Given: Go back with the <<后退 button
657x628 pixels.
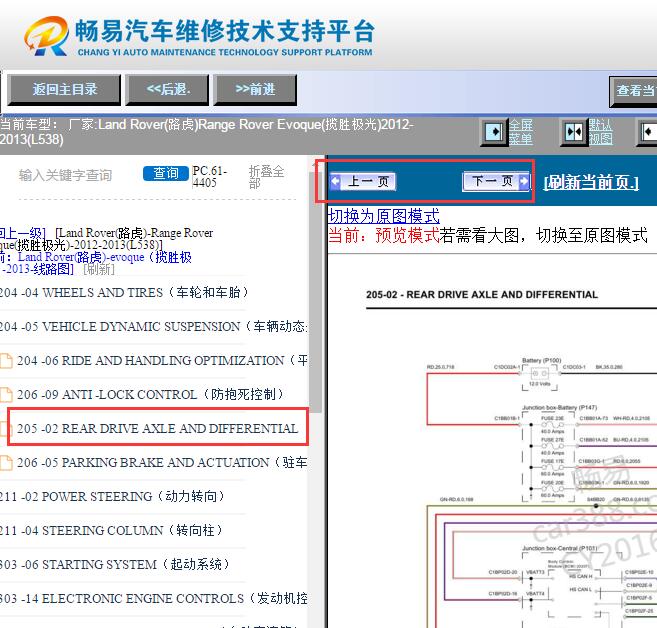Looking at the screenshot, I should click(x=168, y=90).
